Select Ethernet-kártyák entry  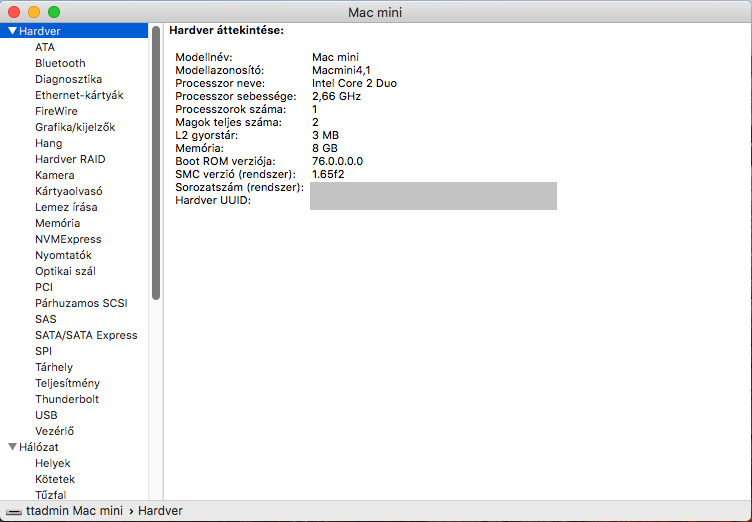(79, 95)
